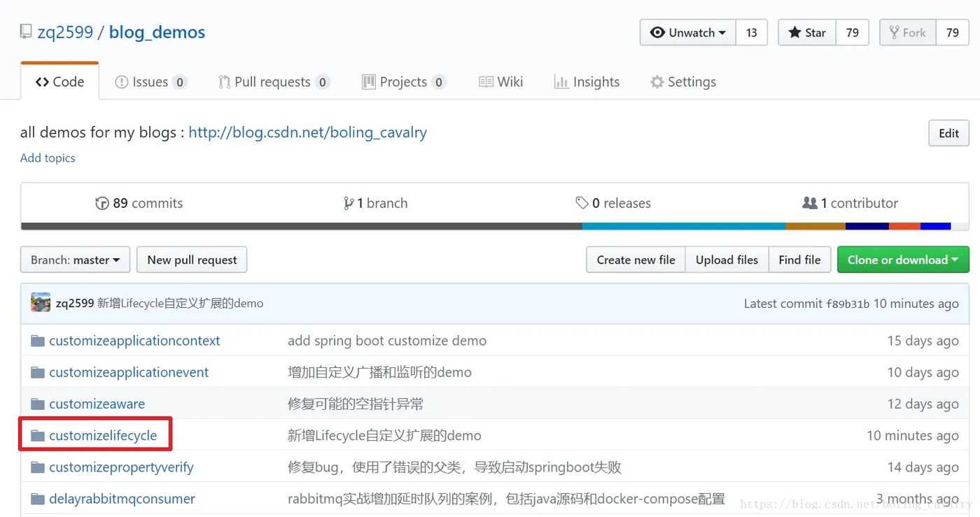View the 0 releases page

tap(613, 203)
